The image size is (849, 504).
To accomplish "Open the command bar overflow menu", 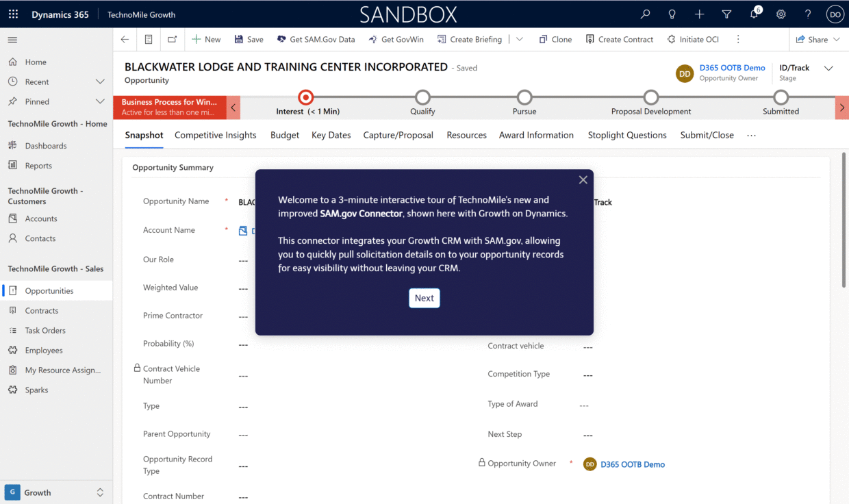I will (738, 40).
